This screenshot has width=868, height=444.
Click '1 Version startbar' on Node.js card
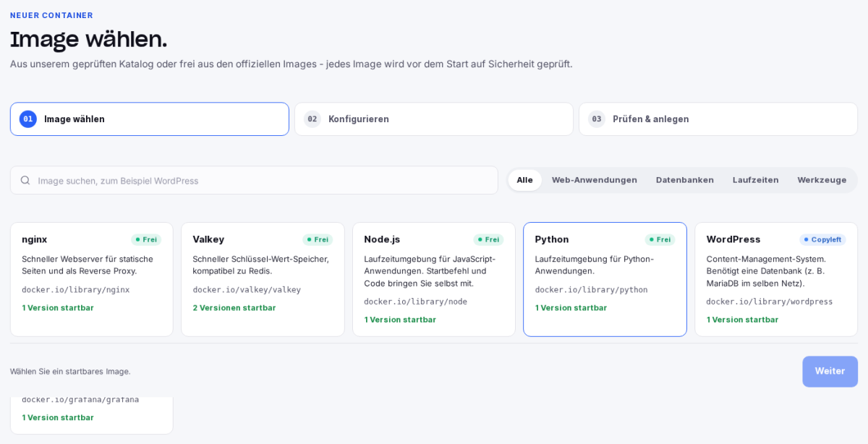click(400, 320)
